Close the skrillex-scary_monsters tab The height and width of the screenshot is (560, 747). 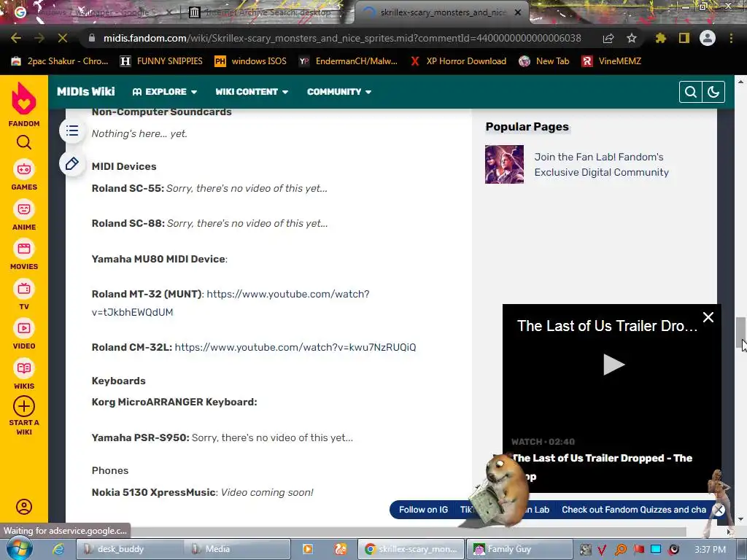pyautogui.click(x=518, y=12)
